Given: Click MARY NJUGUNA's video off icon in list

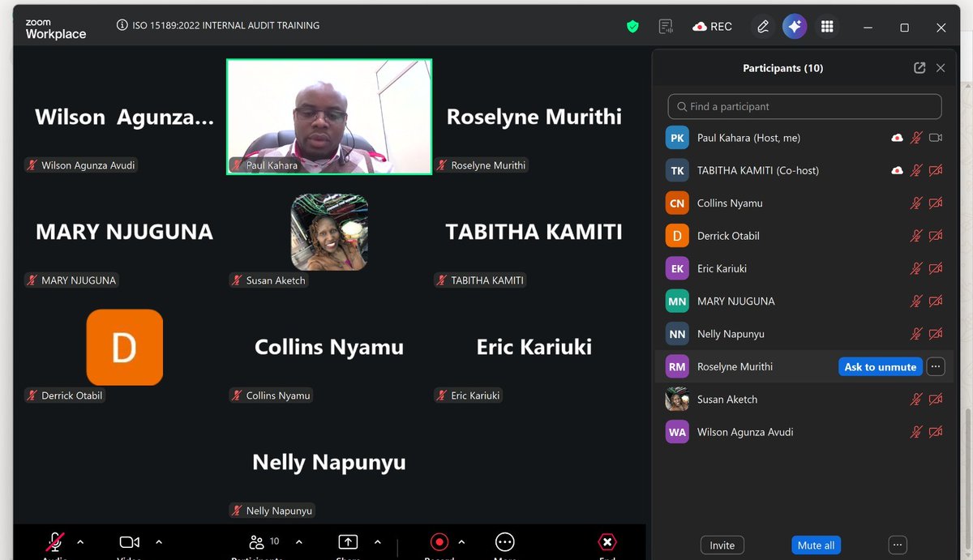Looking at the screenshot, I should [936, 301].
